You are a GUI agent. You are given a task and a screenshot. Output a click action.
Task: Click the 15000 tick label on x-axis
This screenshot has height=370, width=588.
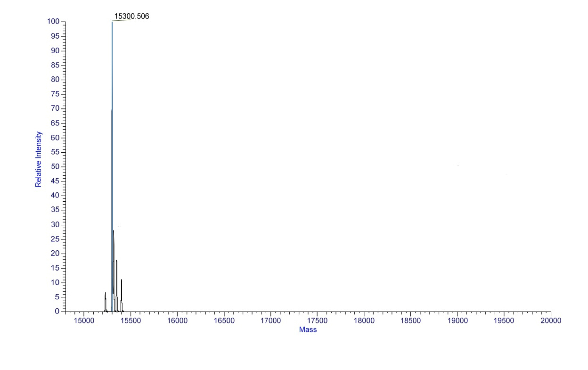pyautogui.click(x=83, y=321)
